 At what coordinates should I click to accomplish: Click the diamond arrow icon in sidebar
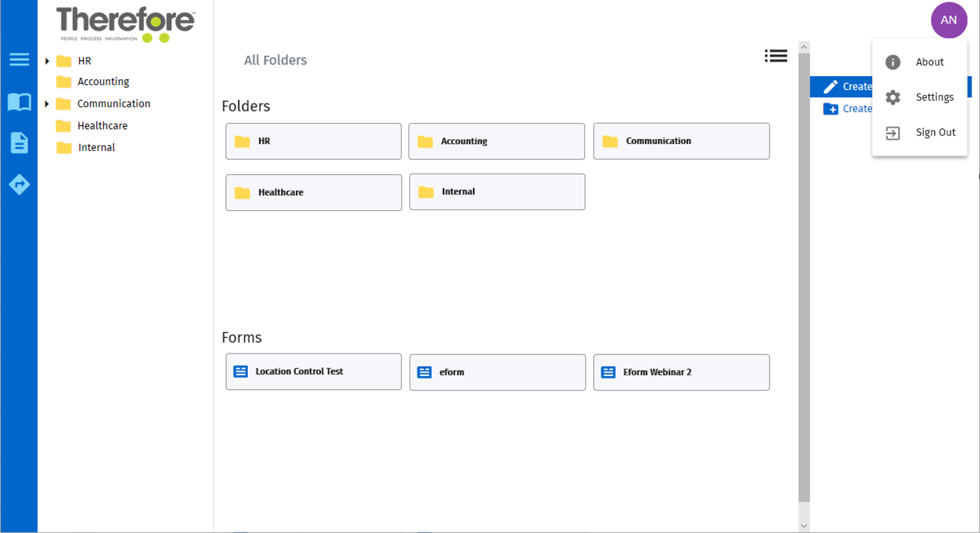(19, 184)
